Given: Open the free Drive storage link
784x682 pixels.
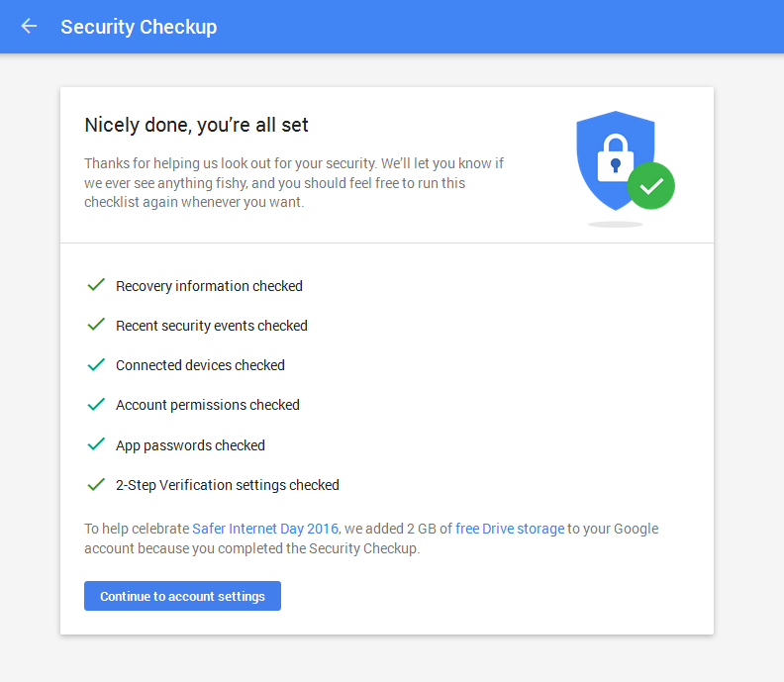Looking at the screenshot, I should [510, 529].
